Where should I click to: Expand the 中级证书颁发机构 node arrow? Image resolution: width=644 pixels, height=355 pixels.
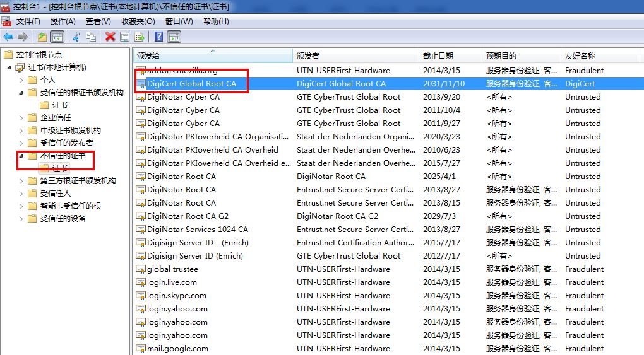(x=21, y=131)
